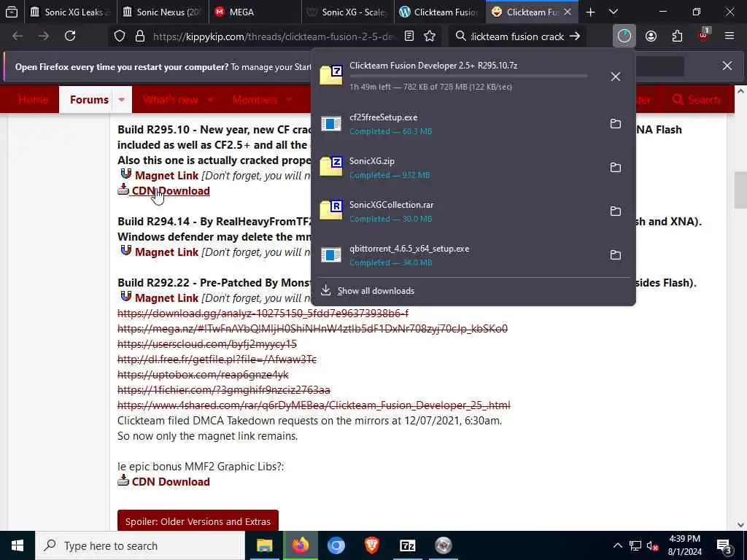Show SonicXG.zip in folder
This screenshot has width=747, height=560.
616,168
